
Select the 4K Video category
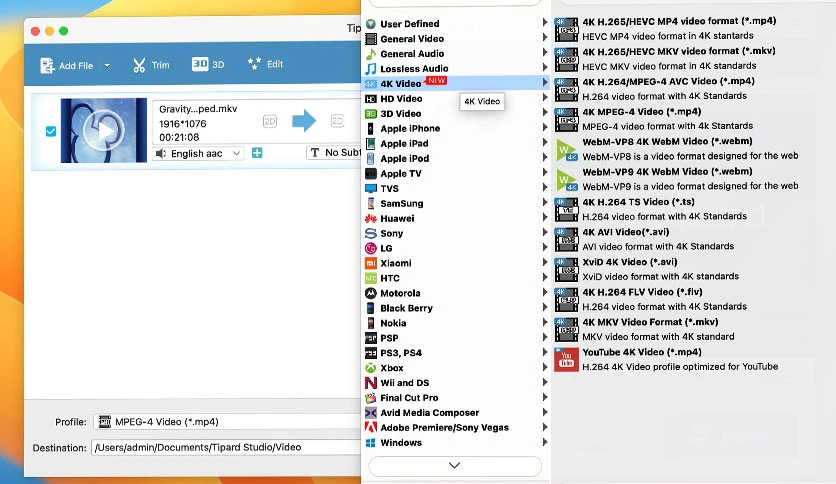pyautogui.click(x=456, y=83)
